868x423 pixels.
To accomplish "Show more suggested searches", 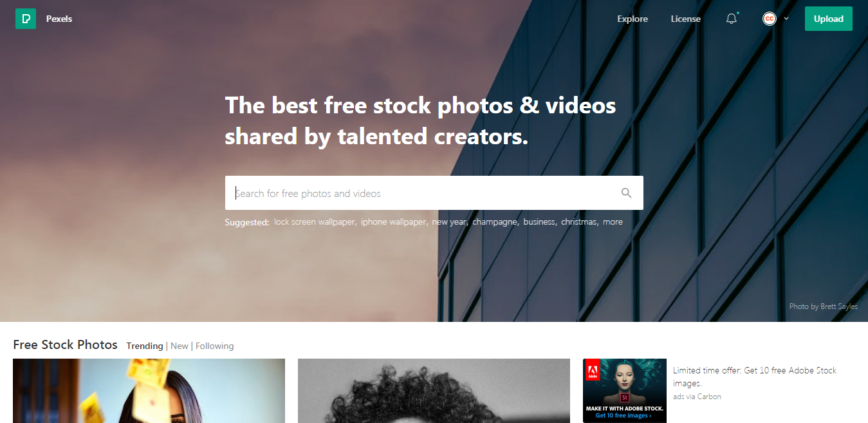I will pyautogui.click(x=613, y=221).
